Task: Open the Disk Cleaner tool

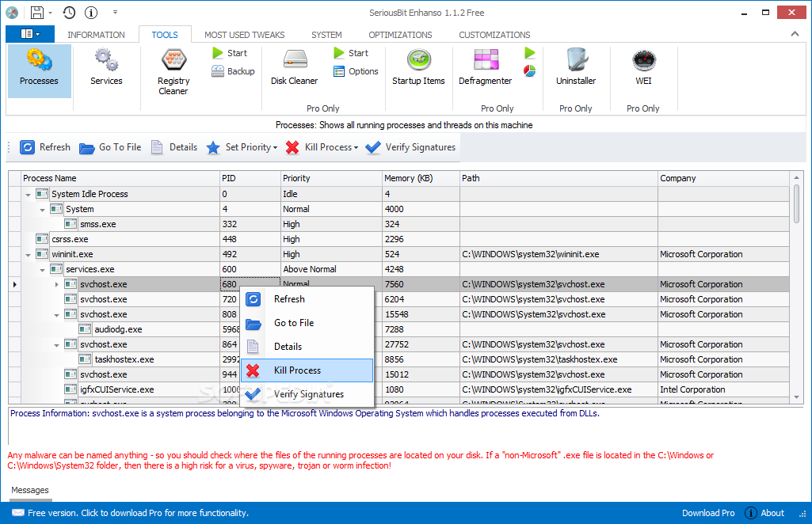Action: click(x=294, y=67)
